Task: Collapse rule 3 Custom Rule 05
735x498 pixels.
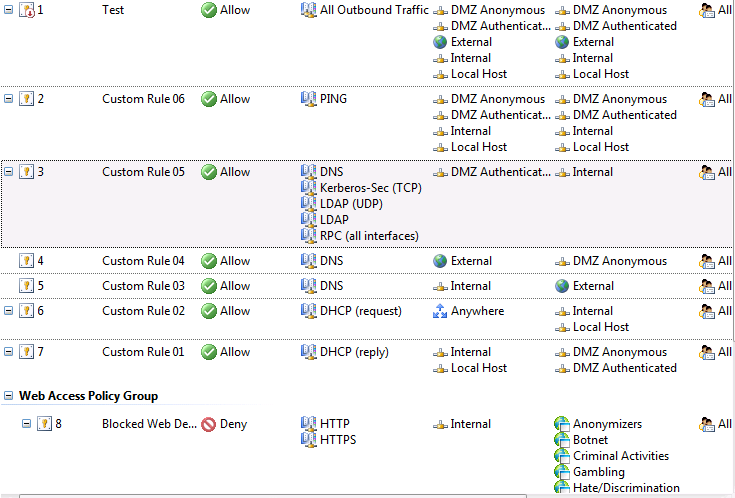Action: 9,172
